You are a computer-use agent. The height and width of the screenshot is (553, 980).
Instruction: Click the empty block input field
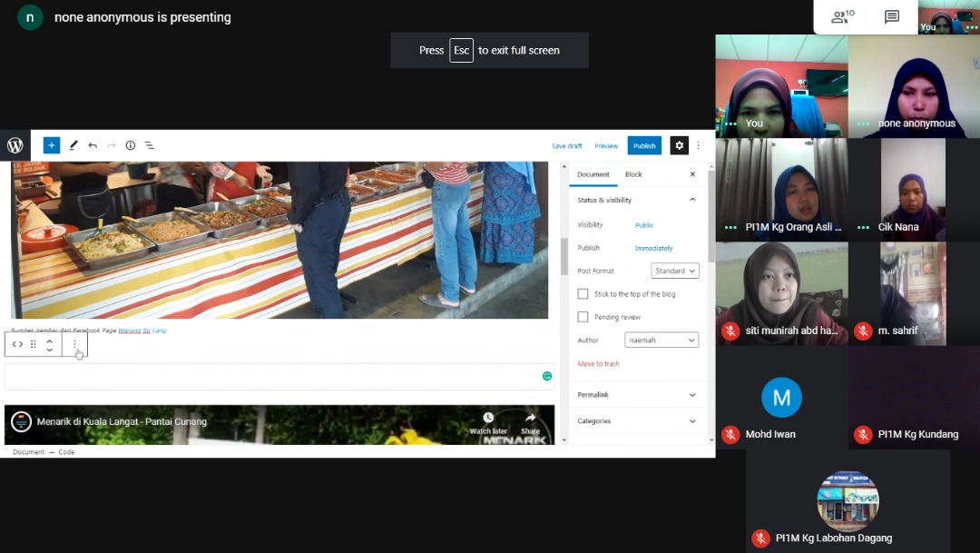272,377
